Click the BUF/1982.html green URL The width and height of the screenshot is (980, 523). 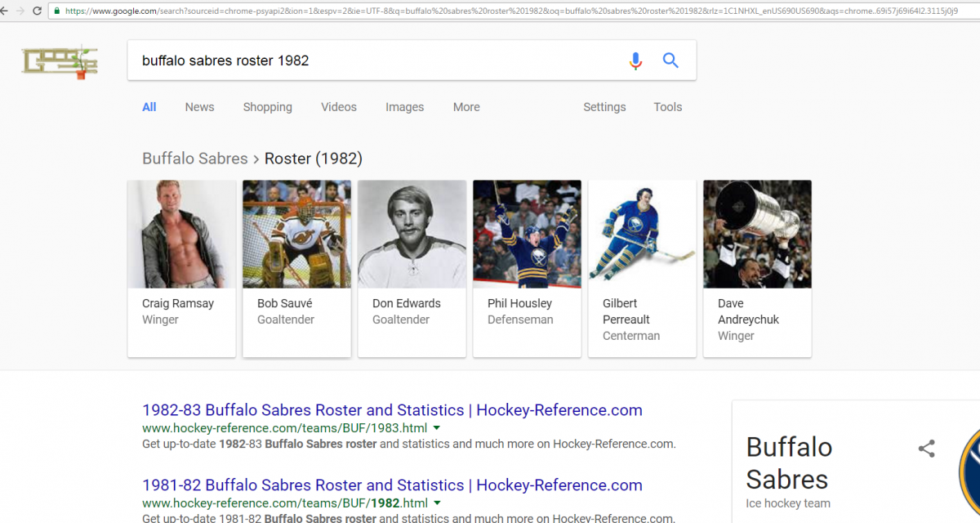(x=284, y=503)
